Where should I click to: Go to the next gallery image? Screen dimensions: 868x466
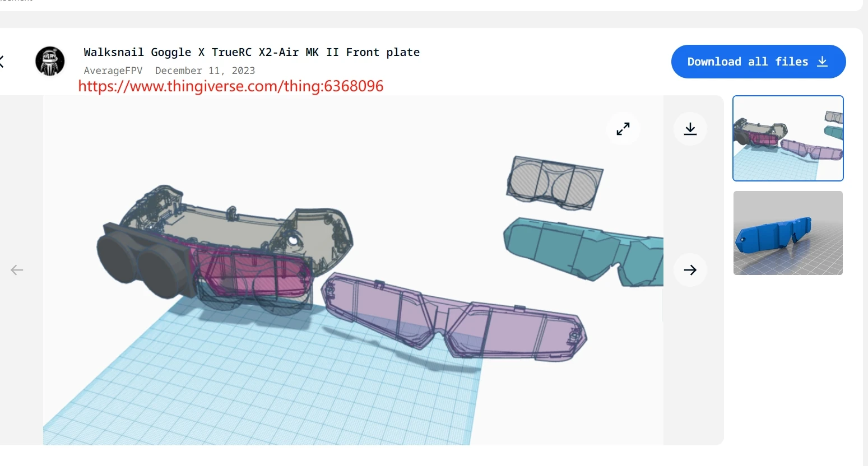tap(690, 270)
